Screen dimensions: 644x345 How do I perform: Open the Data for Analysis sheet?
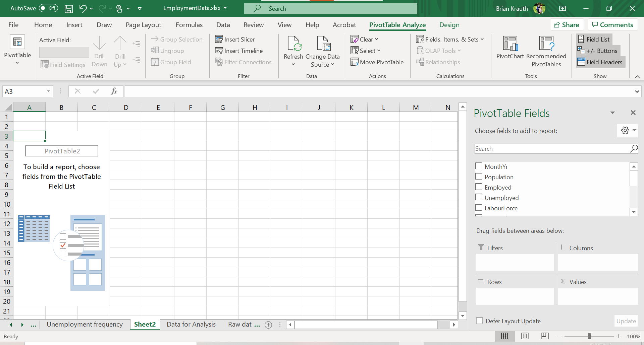point(191,324)
